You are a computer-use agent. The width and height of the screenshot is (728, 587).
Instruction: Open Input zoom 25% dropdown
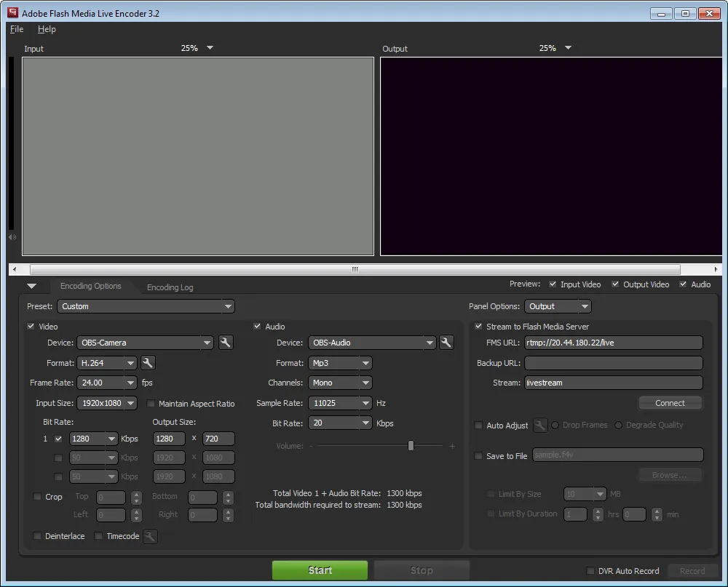tap(197, 48)
